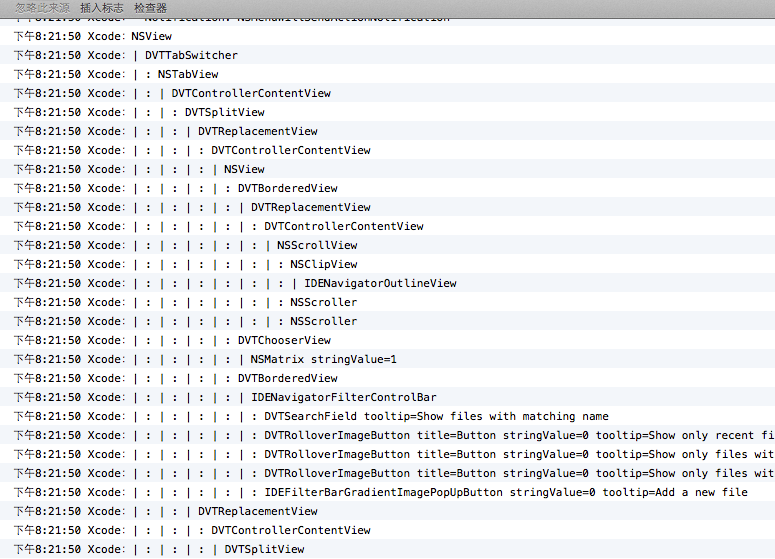Select the DVTChooserView log entry
The image size is (775, 559).
284,340
